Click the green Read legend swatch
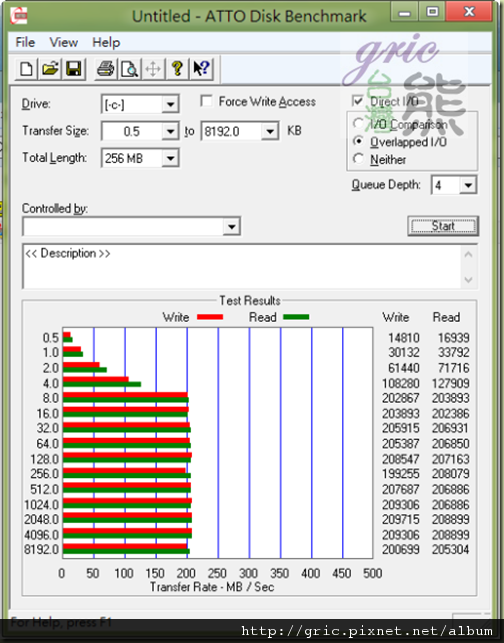The image size is (504, 643). (296, 317)
